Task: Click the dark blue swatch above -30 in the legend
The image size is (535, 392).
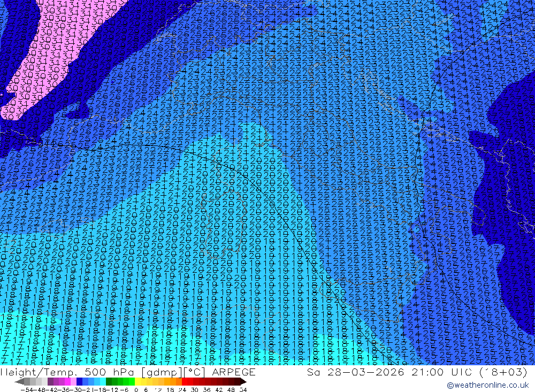Action: click(x=79, y=382)
